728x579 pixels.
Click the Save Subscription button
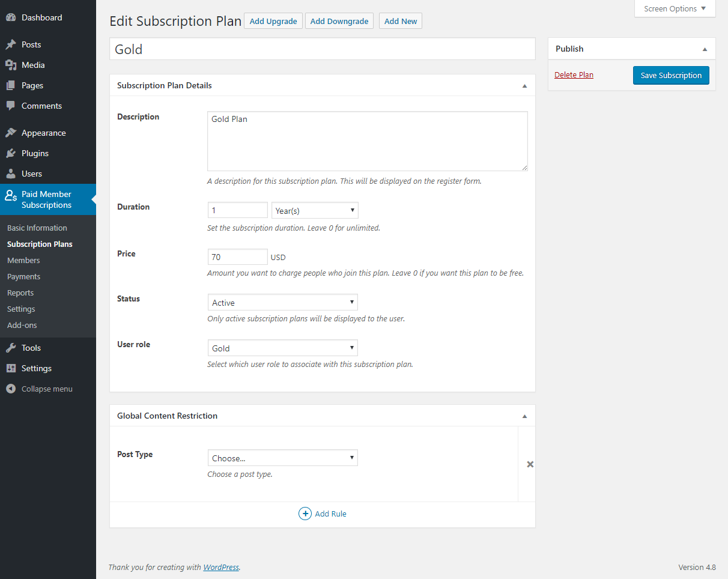click(x=671, y=75)
